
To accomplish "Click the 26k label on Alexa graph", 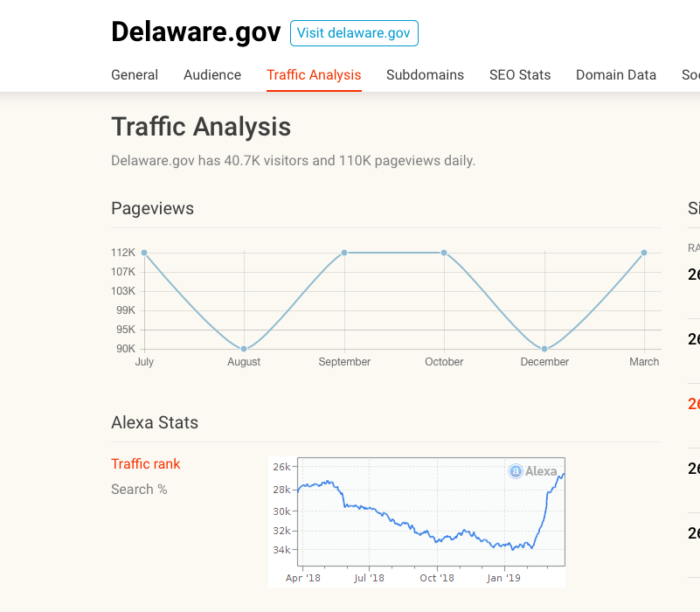I will (281, 467).
